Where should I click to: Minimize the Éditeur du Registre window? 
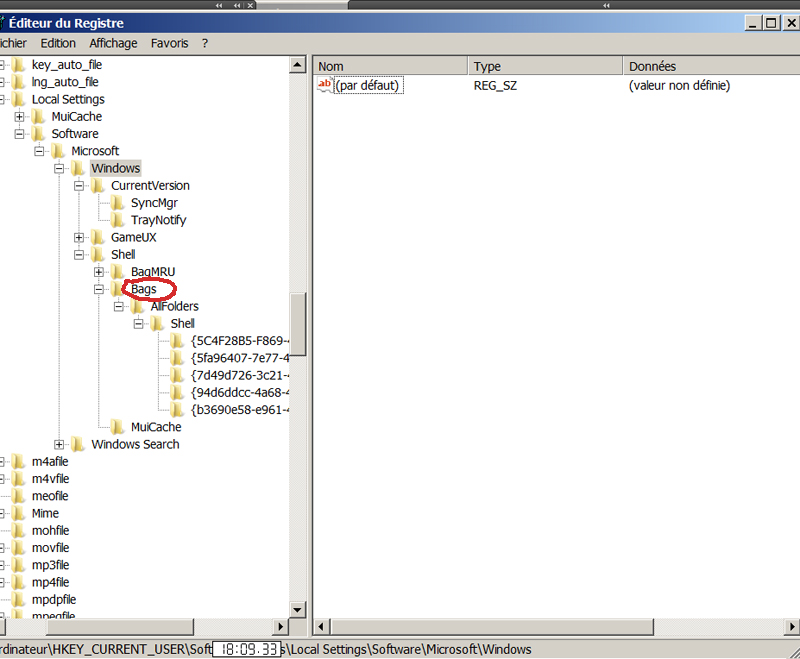point(753,23)
